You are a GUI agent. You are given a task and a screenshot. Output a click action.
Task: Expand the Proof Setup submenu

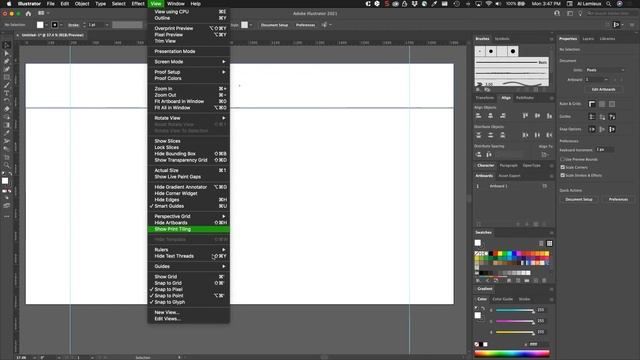point(189,72)
